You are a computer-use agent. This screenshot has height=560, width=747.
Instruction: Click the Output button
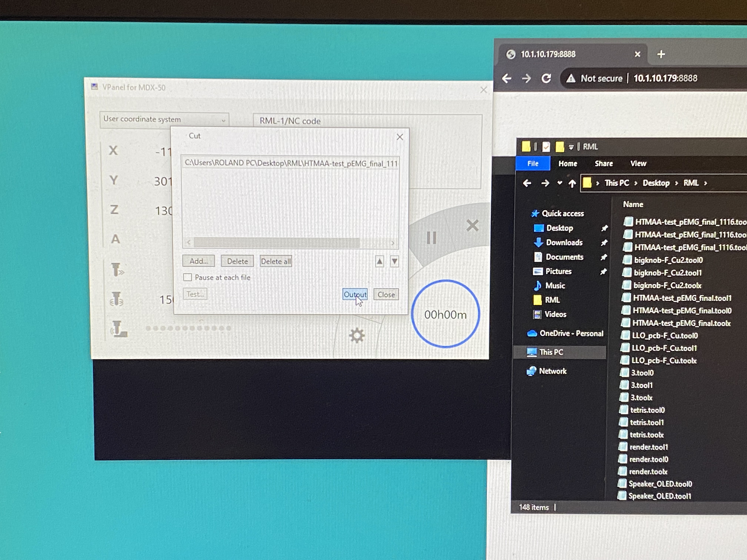(355, 294)
